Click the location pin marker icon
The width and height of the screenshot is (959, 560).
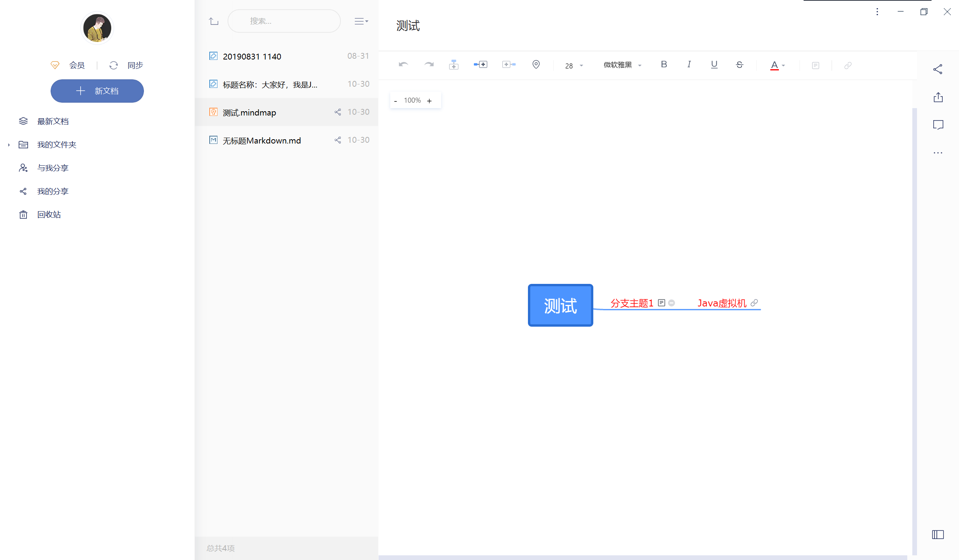point(536,65)
